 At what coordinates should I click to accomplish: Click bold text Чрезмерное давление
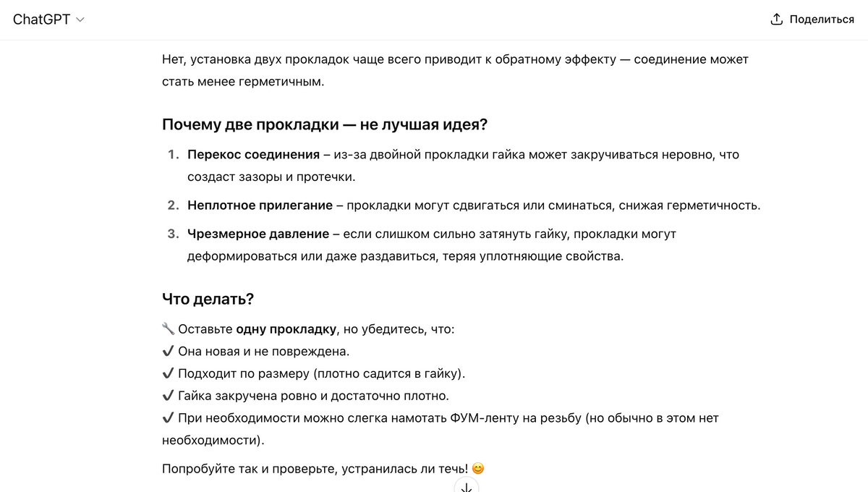point(258,234)
